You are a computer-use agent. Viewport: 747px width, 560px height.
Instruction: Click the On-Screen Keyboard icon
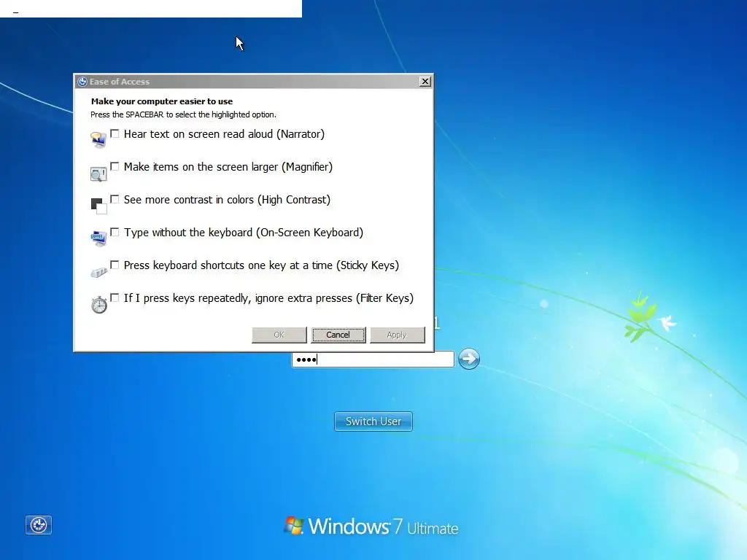[x=98, y=238]
